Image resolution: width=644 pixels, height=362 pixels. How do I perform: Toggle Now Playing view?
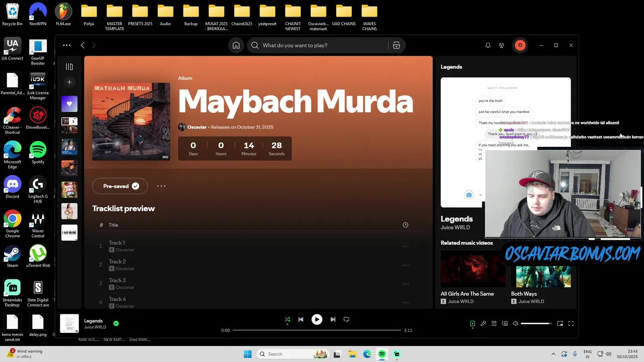tap(472, 324)
